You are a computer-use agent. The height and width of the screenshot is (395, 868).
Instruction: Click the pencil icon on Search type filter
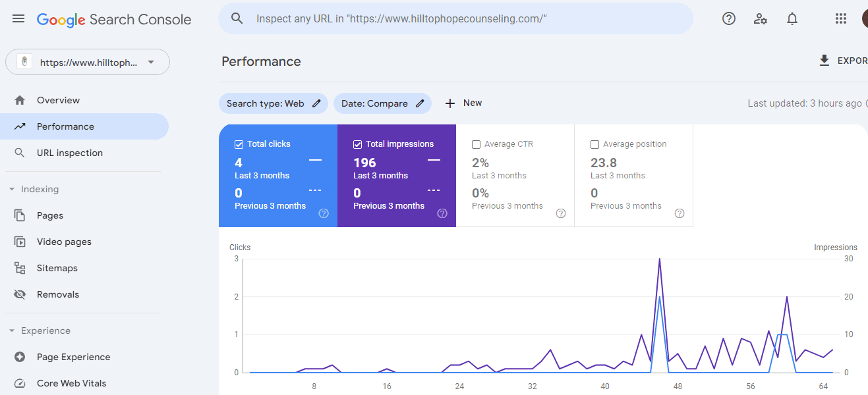316,103
